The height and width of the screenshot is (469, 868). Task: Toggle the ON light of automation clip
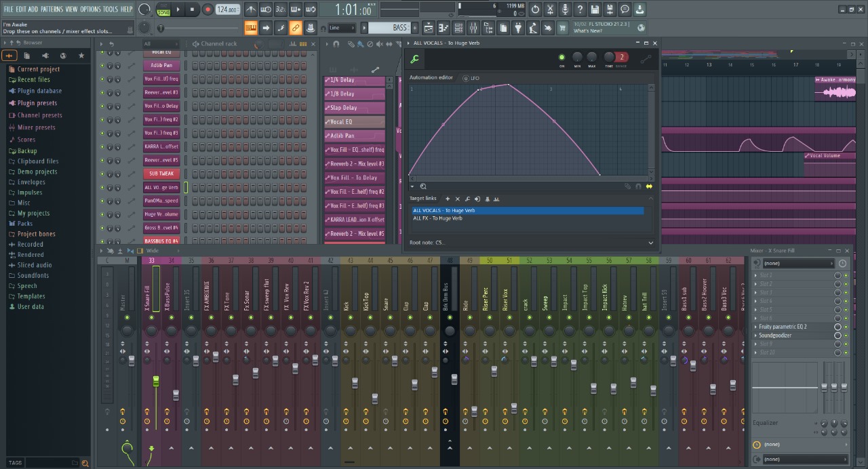click(561, 58)
